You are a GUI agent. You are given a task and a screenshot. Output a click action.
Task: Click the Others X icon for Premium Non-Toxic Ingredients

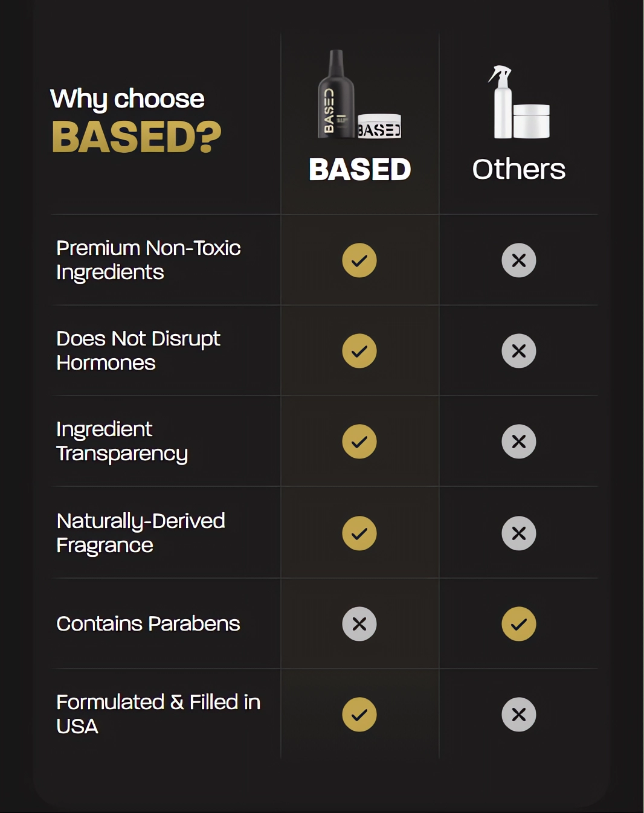point(519,260)
